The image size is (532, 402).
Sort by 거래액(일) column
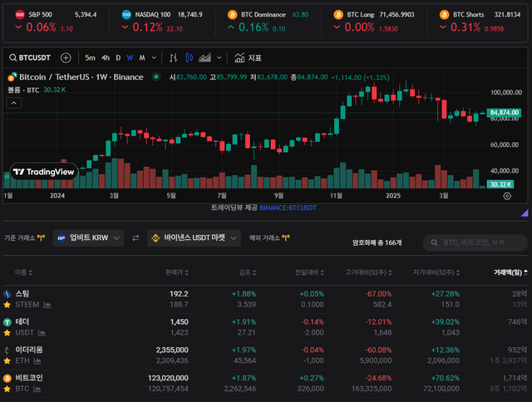tap(510, 272)
